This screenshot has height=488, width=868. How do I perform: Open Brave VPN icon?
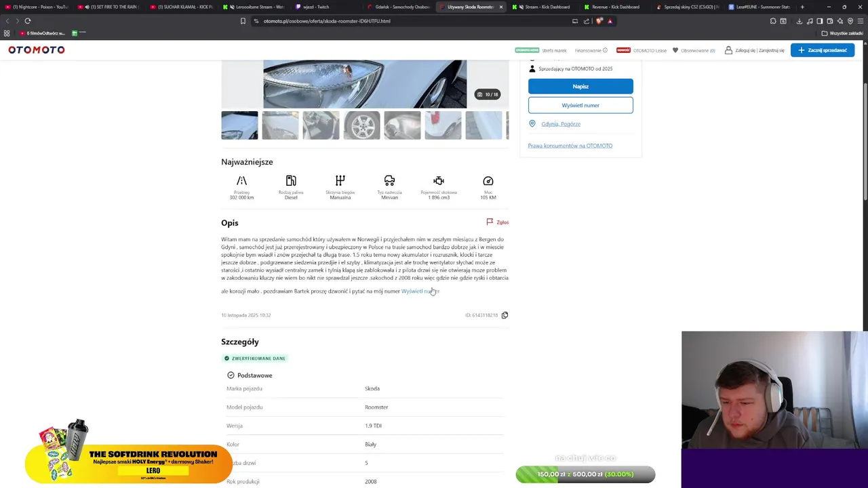(850, 21)
